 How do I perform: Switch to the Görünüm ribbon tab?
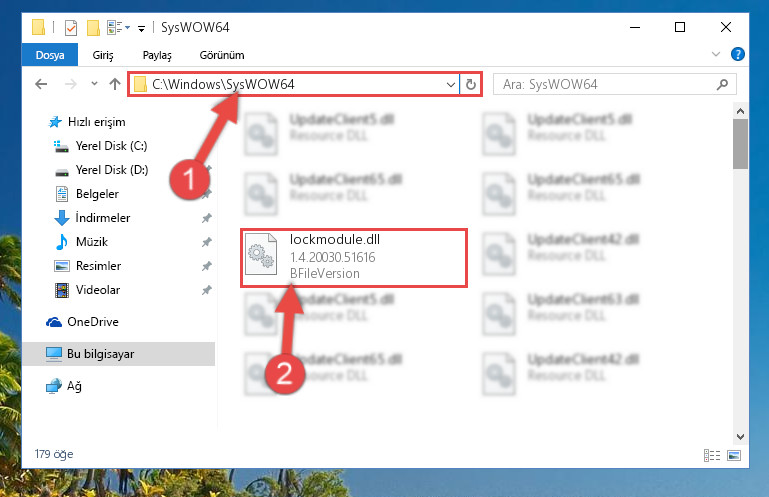(222, 55)
